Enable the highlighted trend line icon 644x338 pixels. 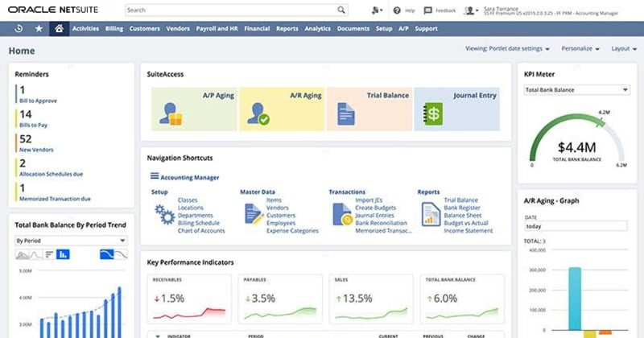tap(107, 254)
